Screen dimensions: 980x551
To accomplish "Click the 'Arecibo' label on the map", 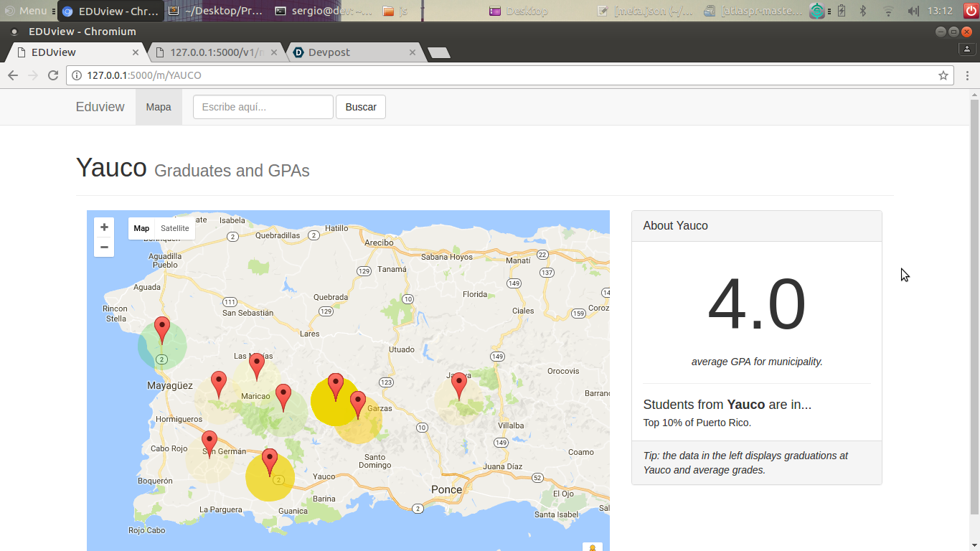I will (x=379, y=242).
